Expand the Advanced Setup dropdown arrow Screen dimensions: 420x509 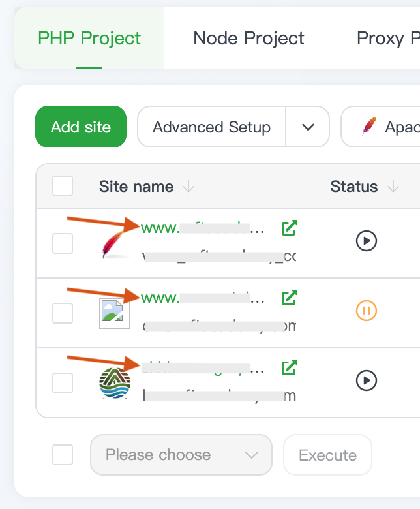click(308, 127)
